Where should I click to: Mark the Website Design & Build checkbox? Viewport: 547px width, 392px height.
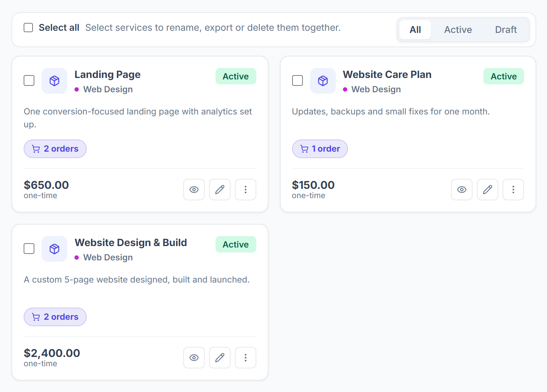29,249
